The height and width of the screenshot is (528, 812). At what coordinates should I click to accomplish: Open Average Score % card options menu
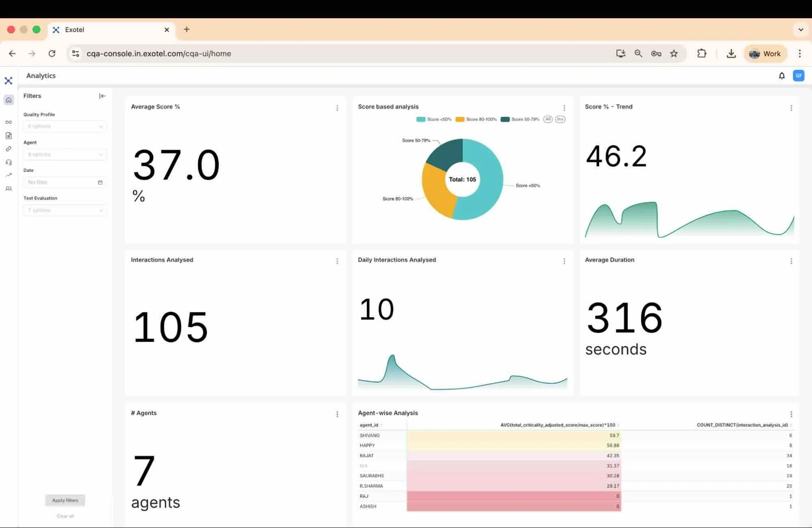pyautogui.click(x=337, y=108)
